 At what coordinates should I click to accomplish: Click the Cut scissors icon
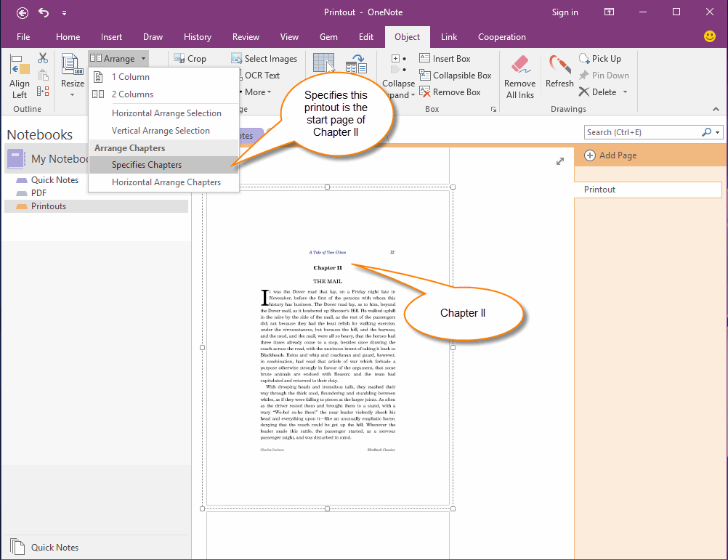tap(43, 58)
